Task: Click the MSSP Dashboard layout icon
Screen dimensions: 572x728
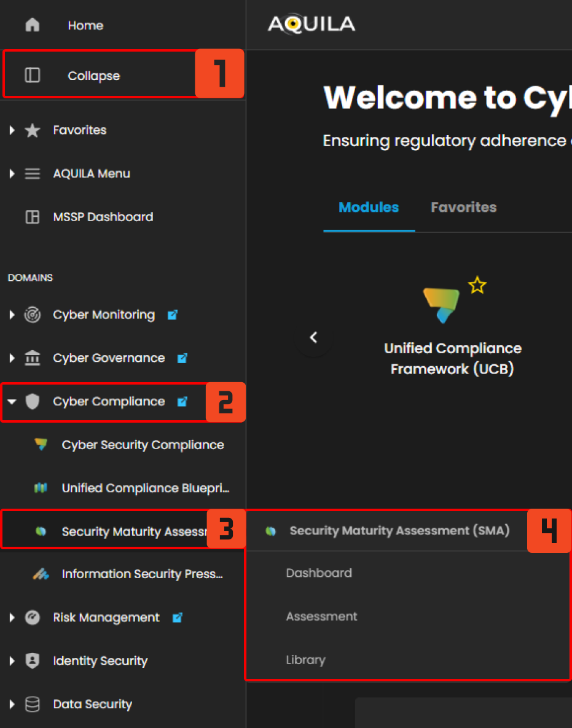Action: 32,217
